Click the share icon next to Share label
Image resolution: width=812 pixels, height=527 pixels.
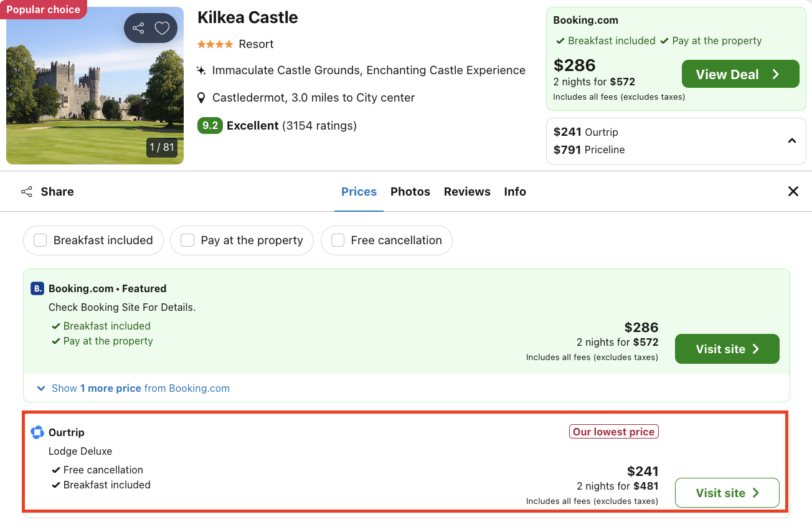(x=27, y=191)
